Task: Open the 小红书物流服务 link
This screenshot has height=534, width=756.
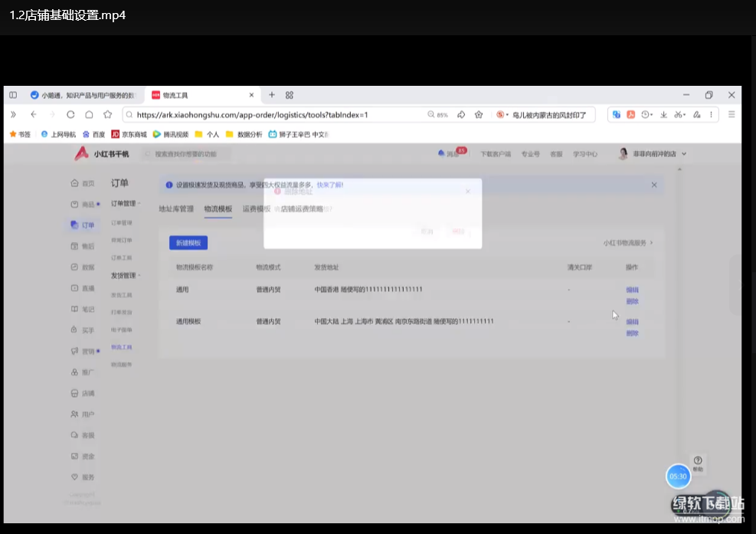Action: [x=628, y=243]
